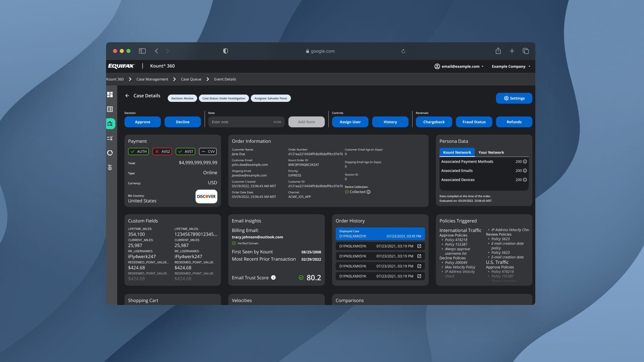Screen dimensions: 644x362
Task: Click chevron after Case Queue breadcrumb
Action: tap(208, 79)
